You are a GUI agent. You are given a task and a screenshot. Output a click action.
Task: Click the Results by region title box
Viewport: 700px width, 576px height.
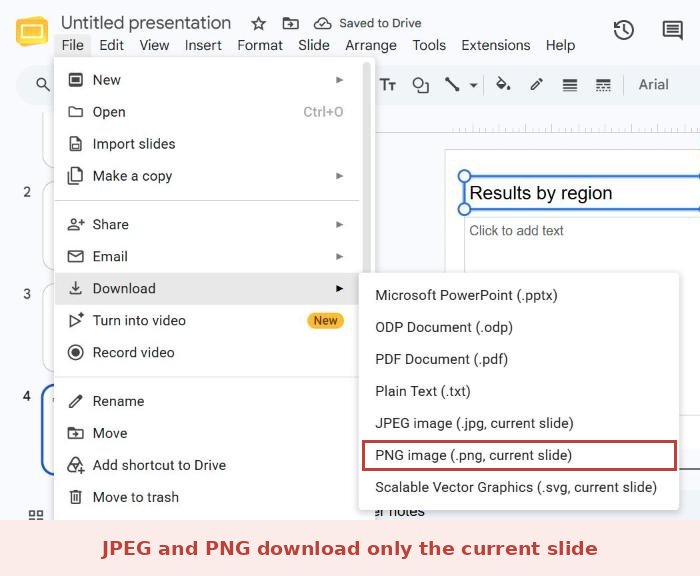pos(582,193)
